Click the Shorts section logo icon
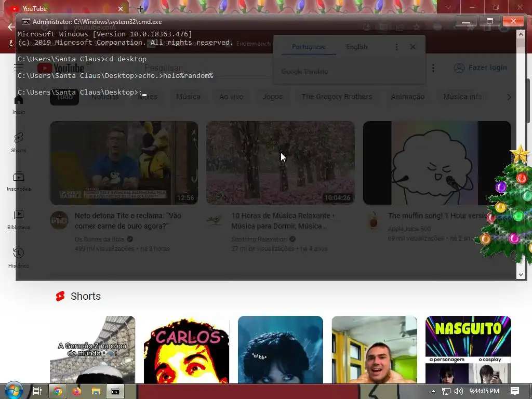532x399 pixels. point(60,296)
